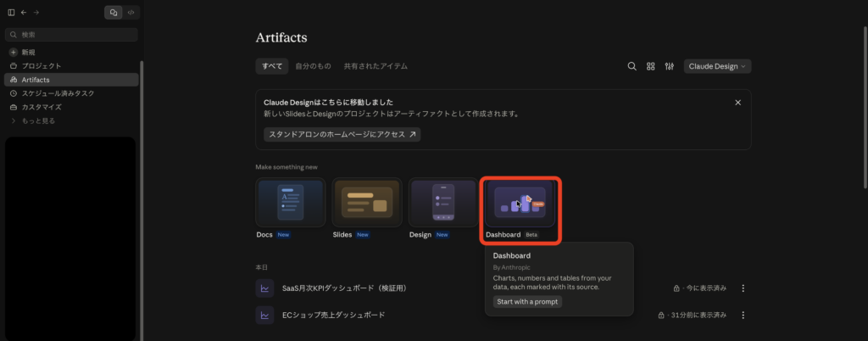Expand もっと見る in the sidebar
Viewport: 868px width, 341px height.
pyautogui.click(x=71, y=120)
